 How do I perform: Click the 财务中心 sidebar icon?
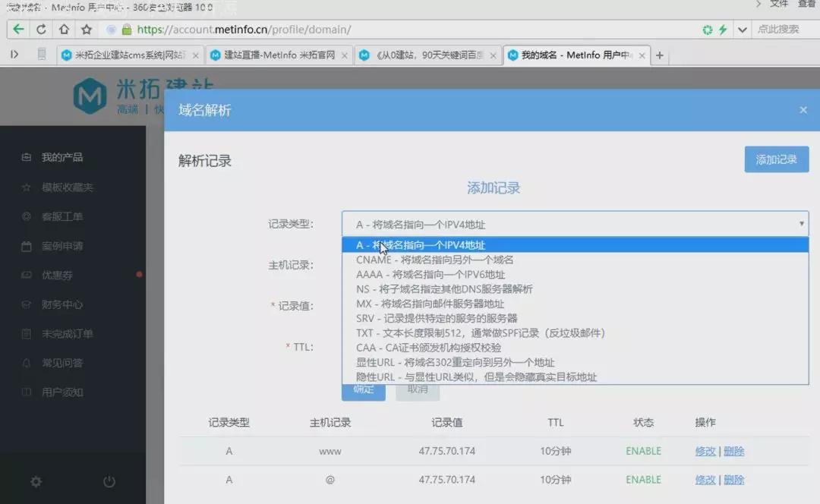pos(25,304)
